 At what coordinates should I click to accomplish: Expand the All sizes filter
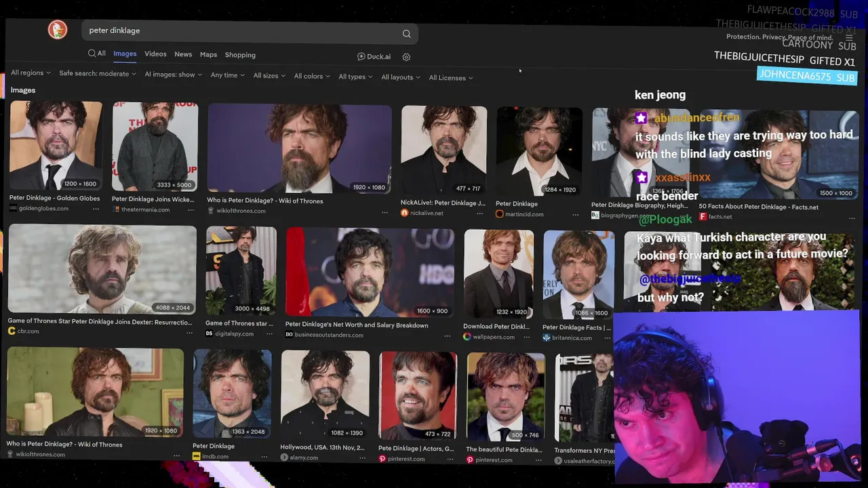[x=269, y=76]
